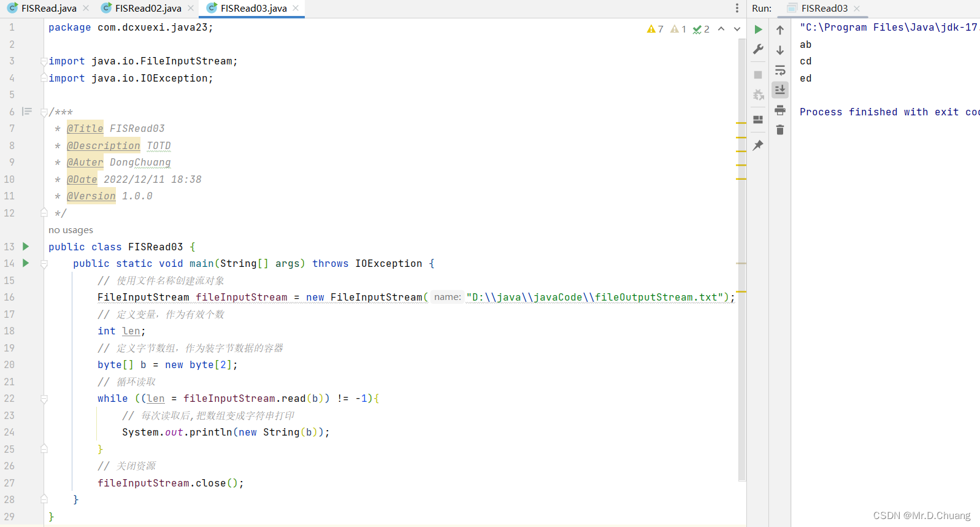Click the 'name:' parameter hint inlay
980x527 pixels.
tap(448, 297)
